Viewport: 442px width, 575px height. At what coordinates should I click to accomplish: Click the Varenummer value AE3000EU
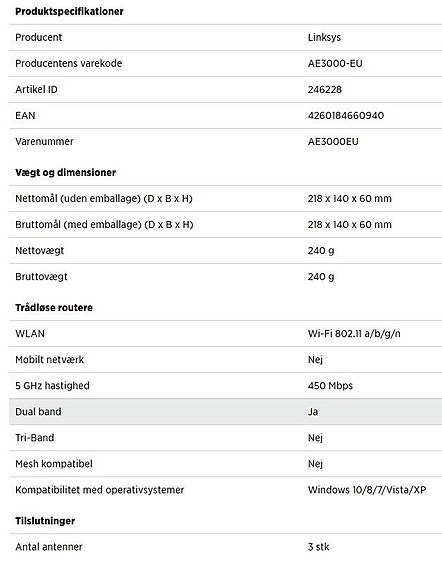tap(333, 142)
